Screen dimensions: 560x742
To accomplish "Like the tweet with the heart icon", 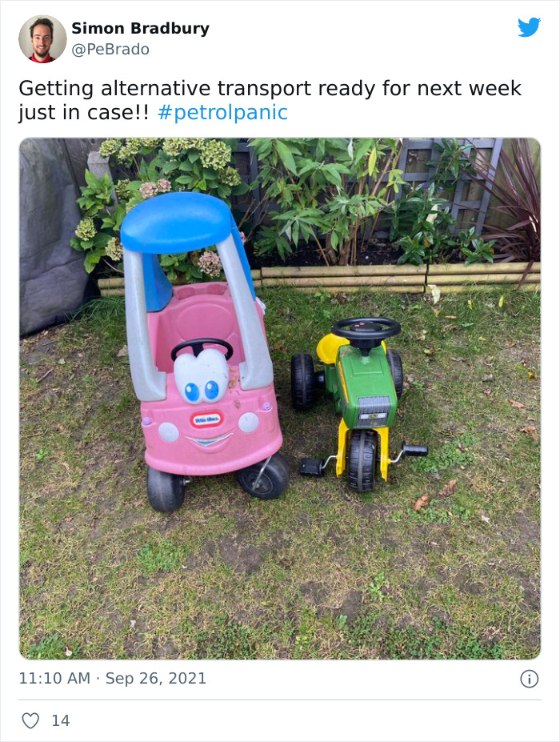I will pyautogui.click(x=30, y=720).
